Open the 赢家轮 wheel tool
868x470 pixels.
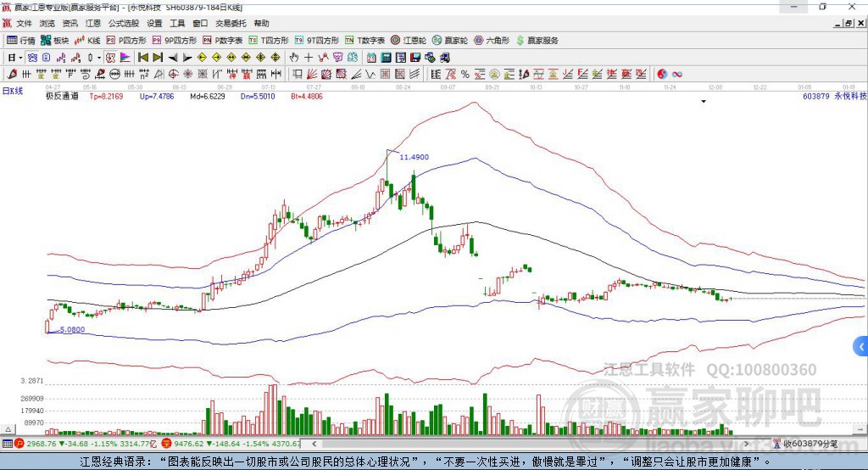(450, 41)
